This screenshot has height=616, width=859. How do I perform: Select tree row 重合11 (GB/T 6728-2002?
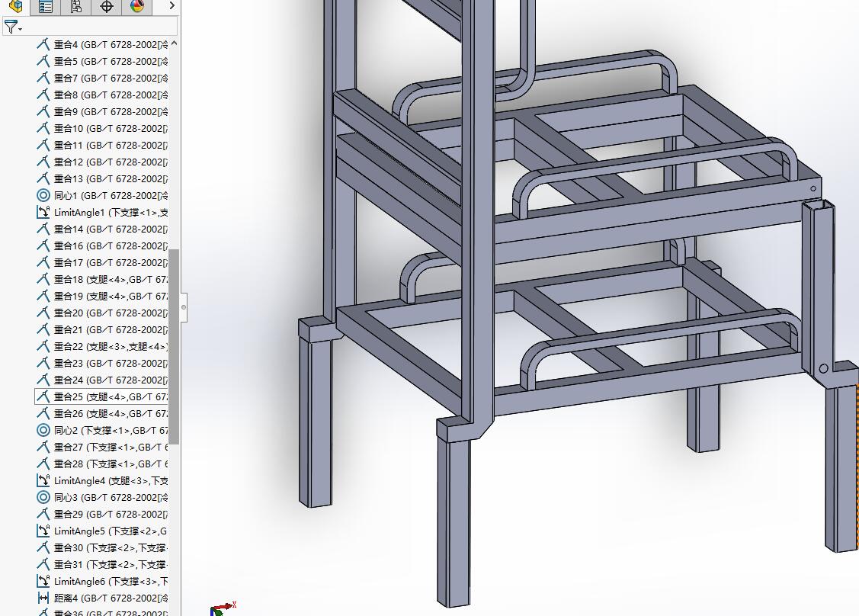click(x=102, y=145)
